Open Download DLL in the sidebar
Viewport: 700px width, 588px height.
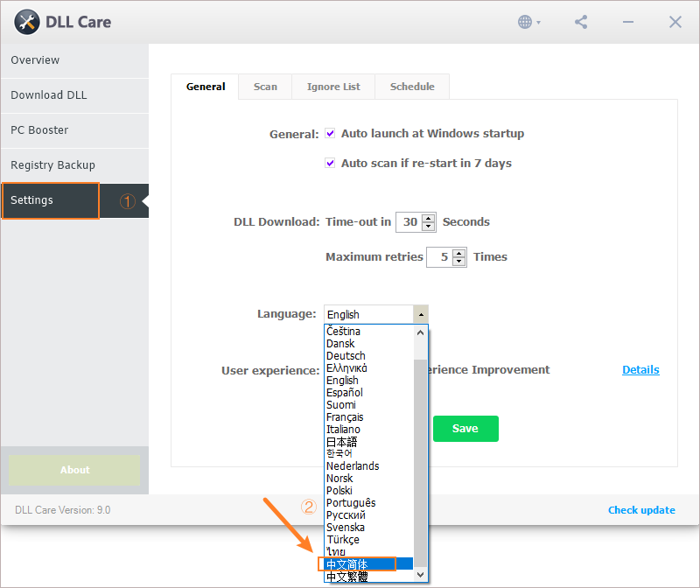(74, 95)
